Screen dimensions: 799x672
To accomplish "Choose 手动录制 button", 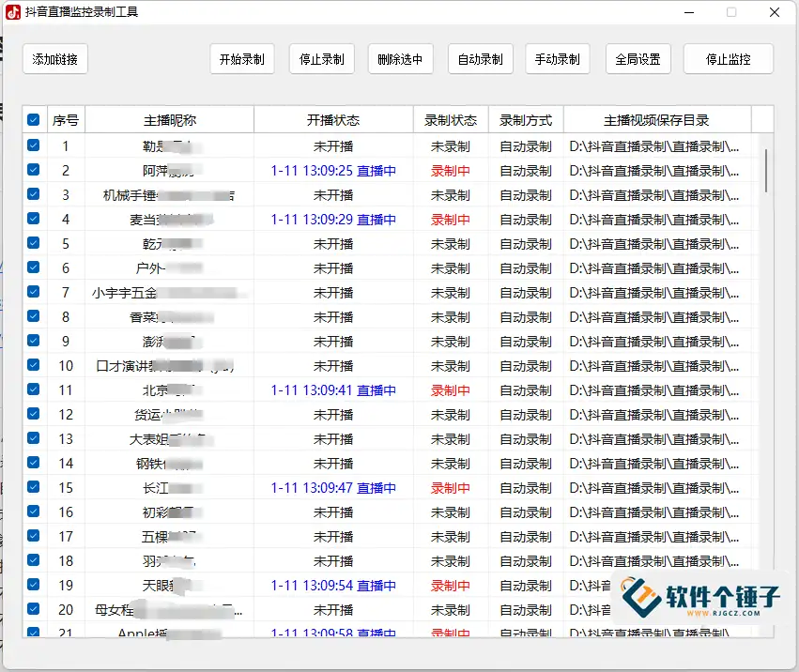I will click(x=558, y=59).
